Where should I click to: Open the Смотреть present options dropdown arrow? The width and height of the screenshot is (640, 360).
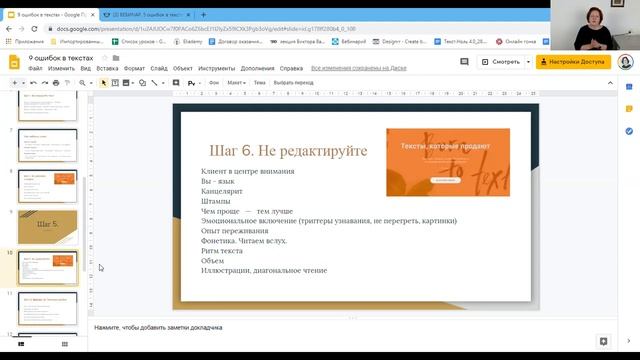pos(528,62)
